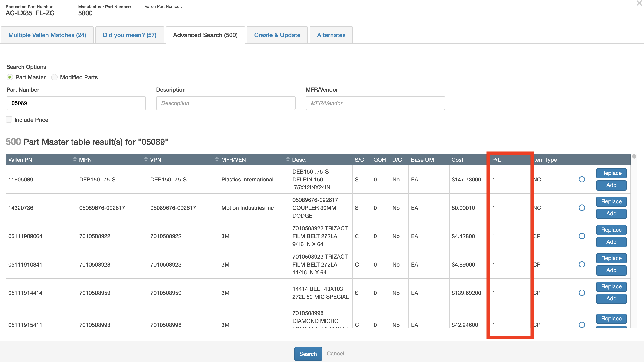Viewport: 644px width, 362px height.
Task: Show info for part 05111910841
Action: point(582,264)
